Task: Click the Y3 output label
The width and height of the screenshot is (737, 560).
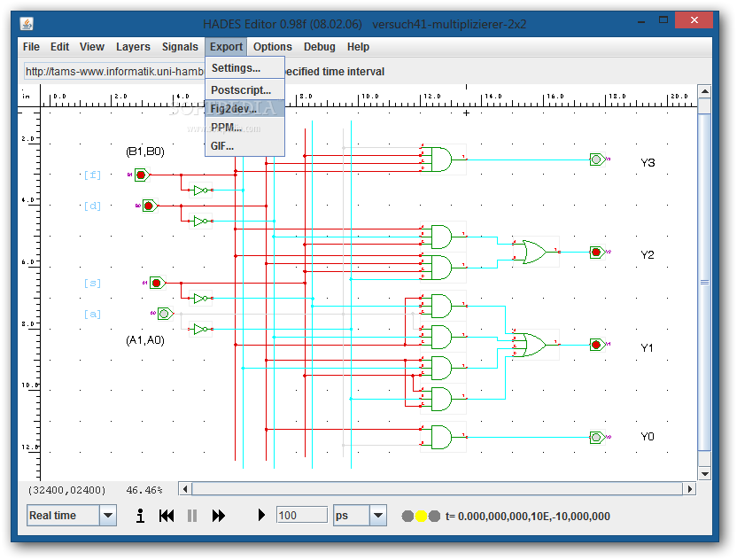Action: pos(648,163)
